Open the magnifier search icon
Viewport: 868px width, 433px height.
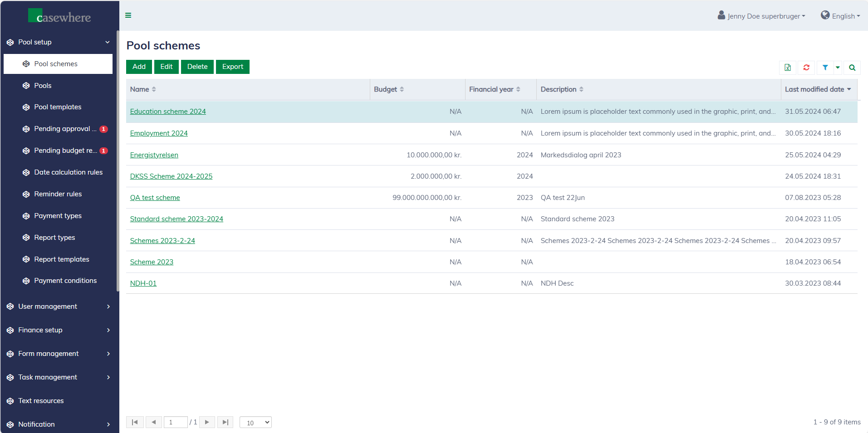tap(852, 68)
